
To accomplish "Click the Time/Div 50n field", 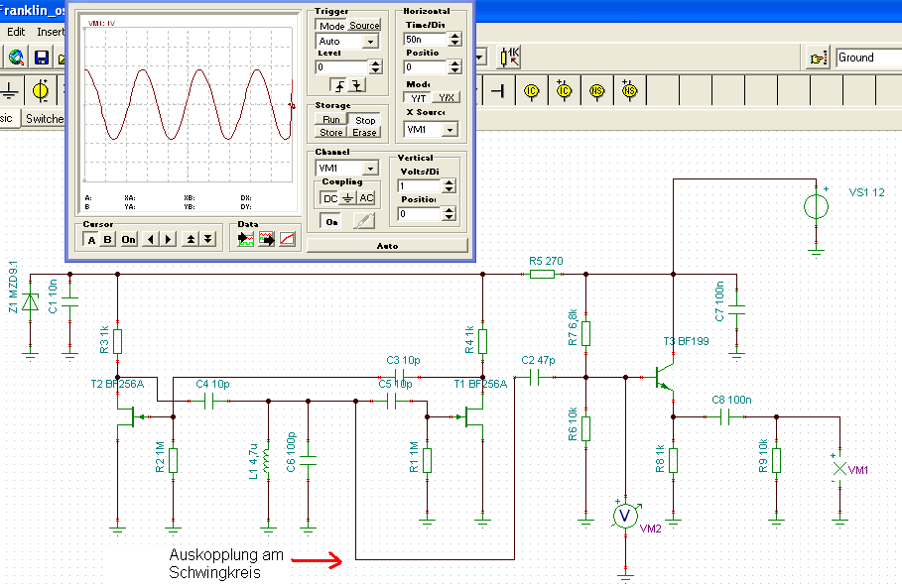I will coord(426,39).
